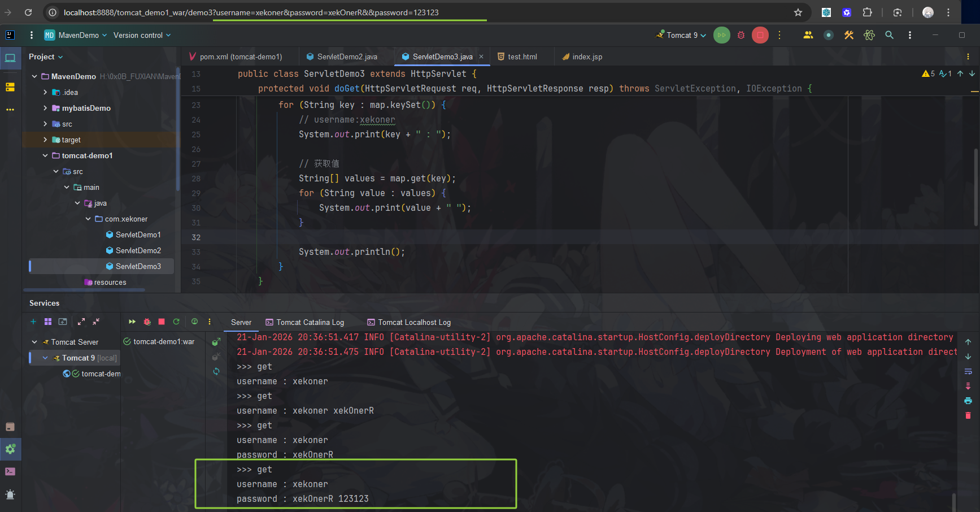This screenshot has height=512, width=980.
Task: Clear the server log with the trash icon
Action: click(x=968, y=415)
